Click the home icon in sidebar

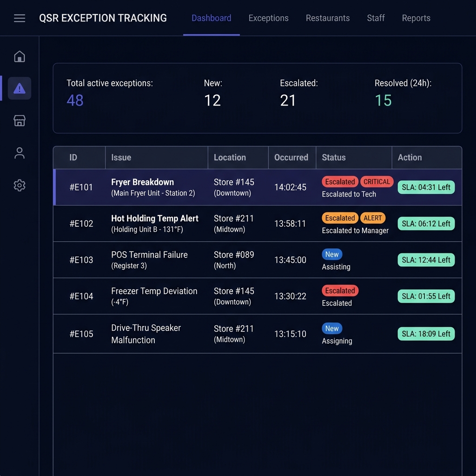(x=20, y=56)
